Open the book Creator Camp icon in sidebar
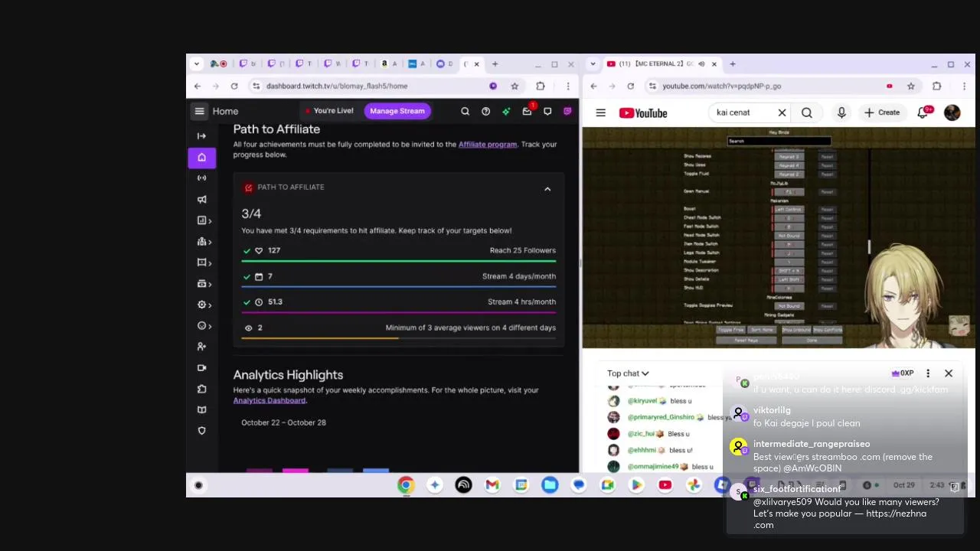The width and height of the screenshot is (980, 551). coord(201,409)
